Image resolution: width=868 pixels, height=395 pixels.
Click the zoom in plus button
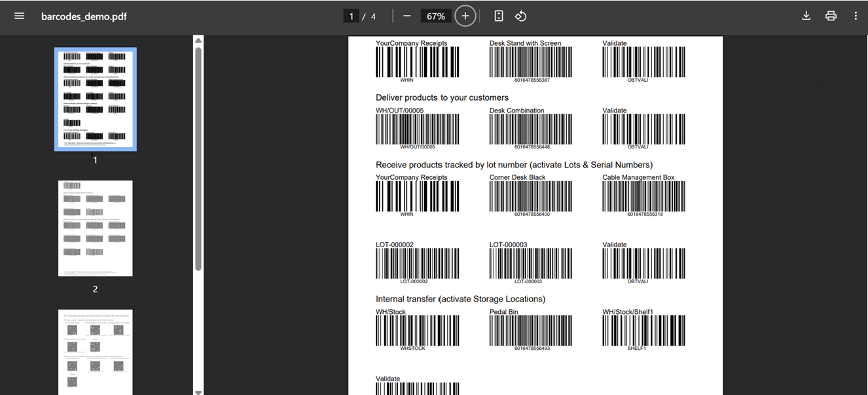[465, 16]
